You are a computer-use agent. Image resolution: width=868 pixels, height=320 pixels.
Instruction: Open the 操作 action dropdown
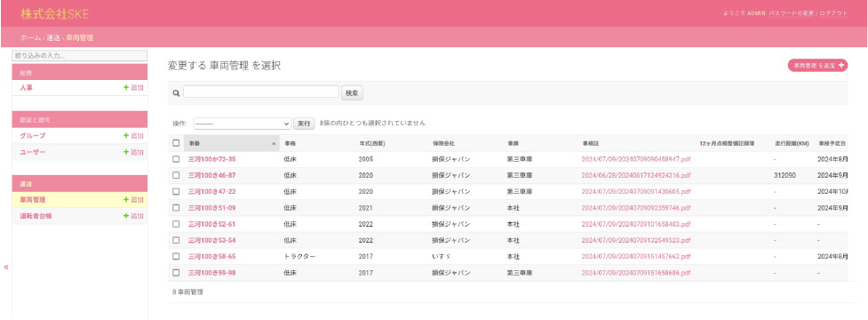pyautogui.click(x=242, y=124)
